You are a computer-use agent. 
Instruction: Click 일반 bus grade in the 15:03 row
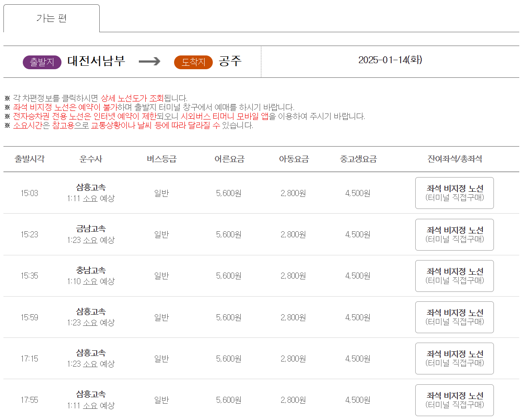point(162,193)
